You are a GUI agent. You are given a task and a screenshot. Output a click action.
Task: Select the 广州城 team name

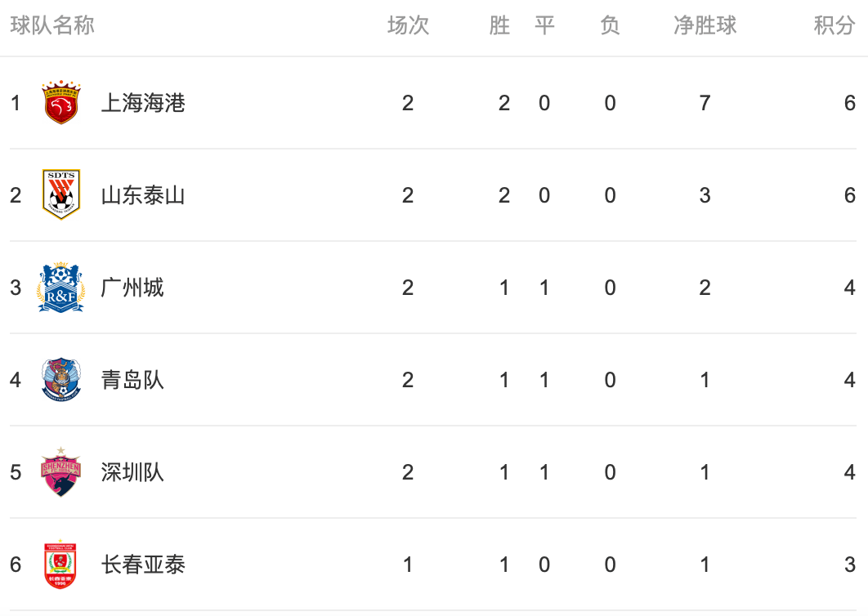[132, 288]
